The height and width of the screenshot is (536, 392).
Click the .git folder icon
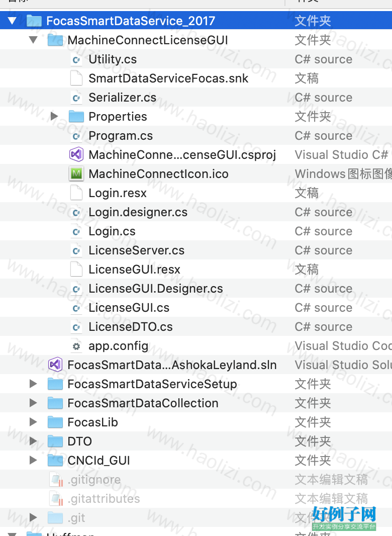(x=55, y=517)
